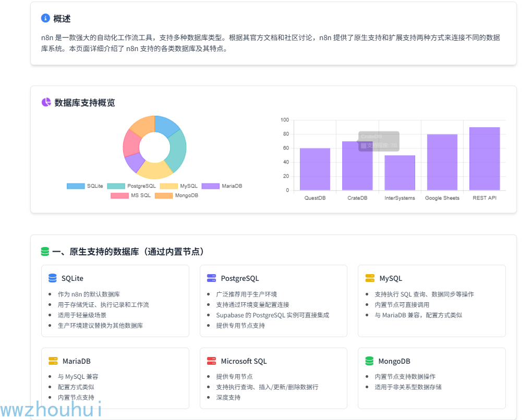Click the blue SQLite database icon
The height and width of the screenshot is (420, 532).
[x=53, y=278]
